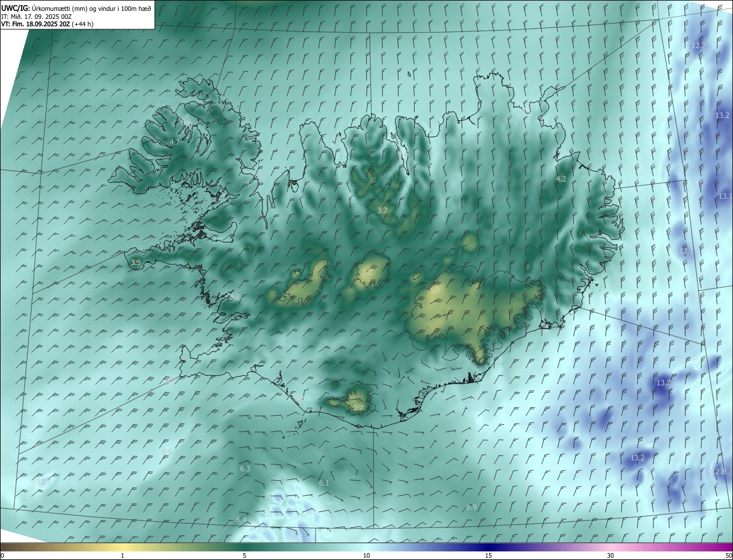733x560 pixels.
Task: Select the 13.2 label just above 13.1
Action: point(722,116)
